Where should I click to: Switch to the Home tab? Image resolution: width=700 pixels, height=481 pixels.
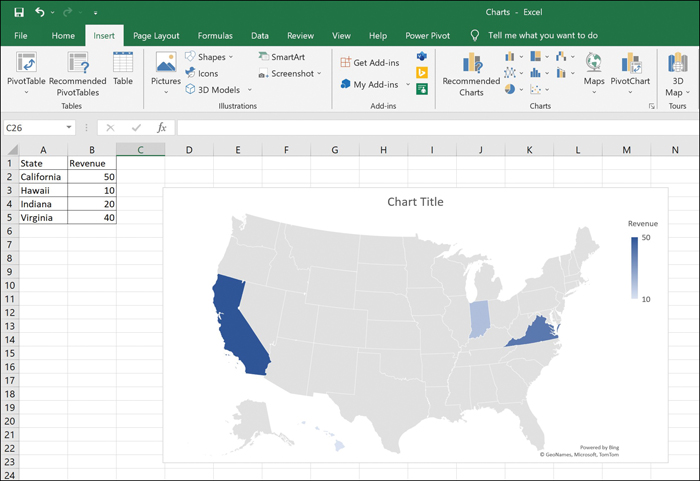(63, 36)
